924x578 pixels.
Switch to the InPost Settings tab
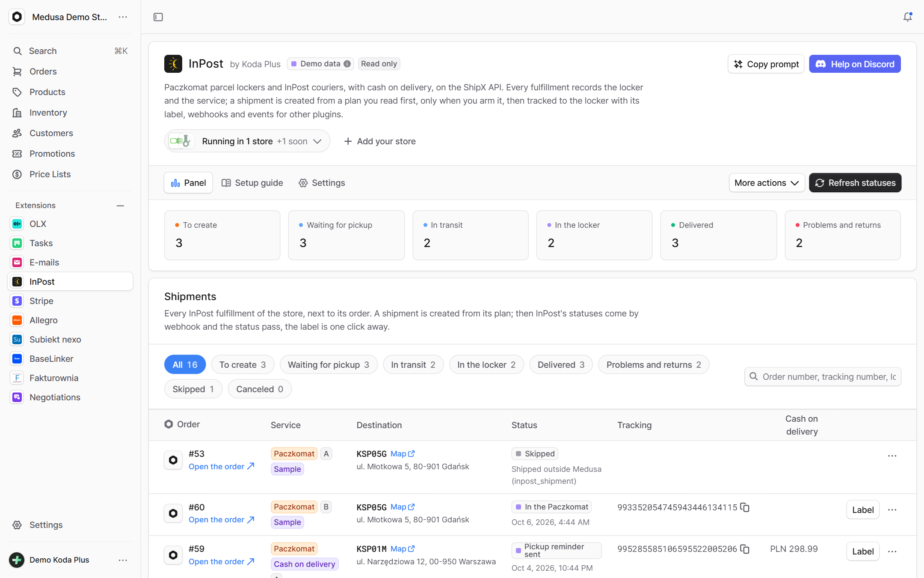tap(322, 183)
